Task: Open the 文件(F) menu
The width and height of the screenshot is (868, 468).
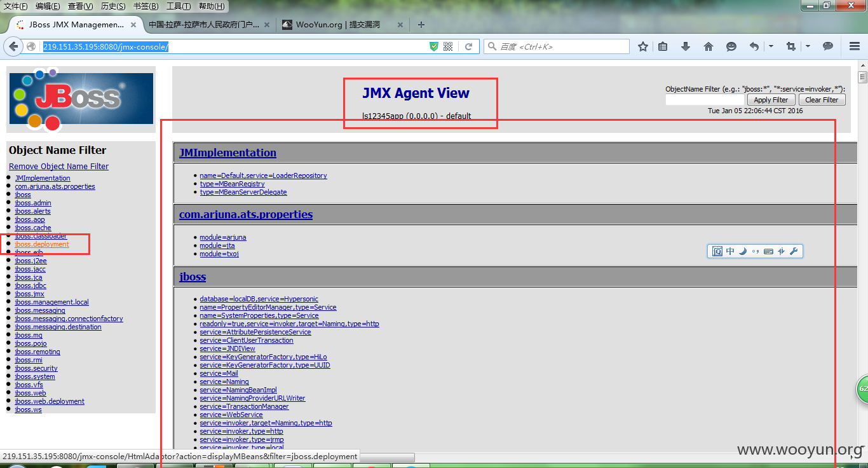Action: click(16, 6)
